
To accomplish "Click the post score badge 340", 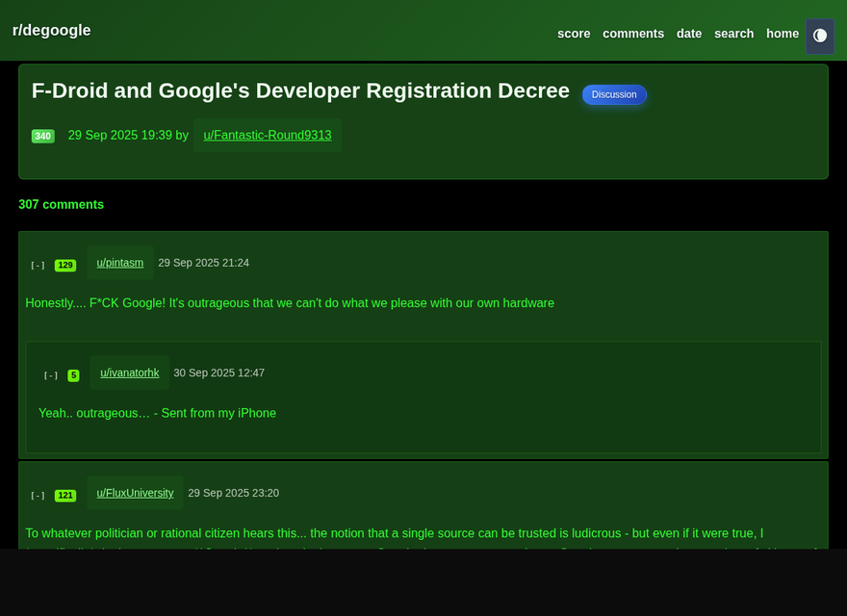I will pos(43,136).
